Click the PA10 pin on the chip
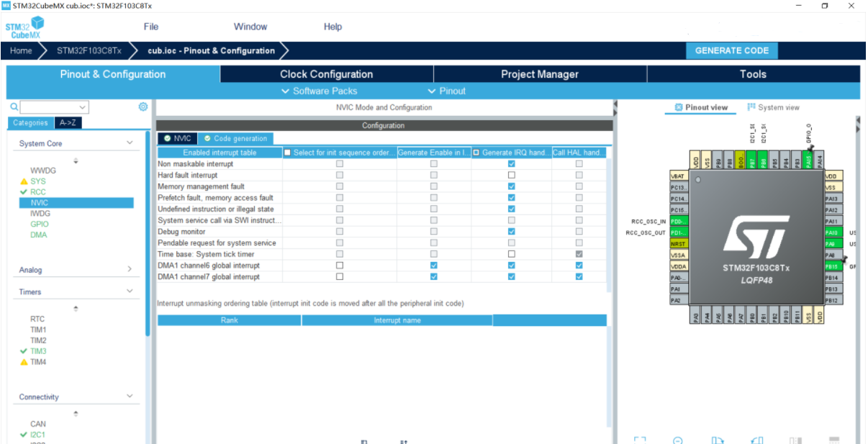 tap(832, 232)
